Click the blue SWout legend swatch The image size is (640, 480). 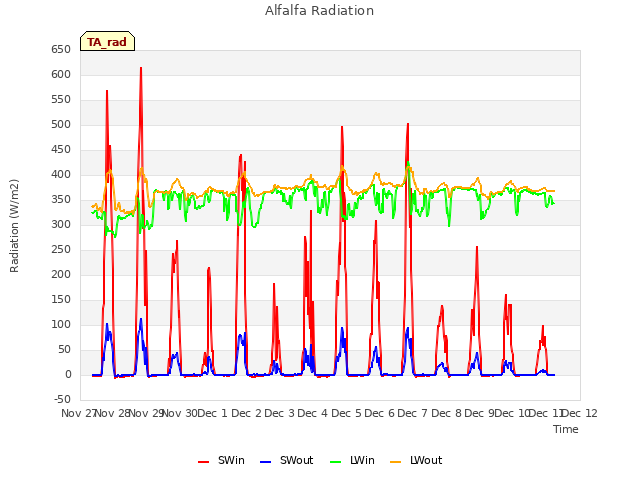click(x=265, y=462)
